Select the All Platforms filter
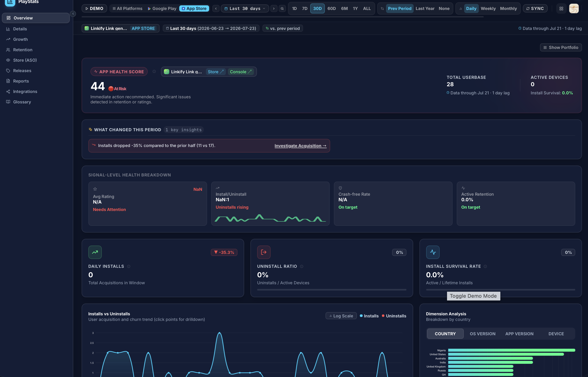Screen dimensions: 588x377 tap(127, 8)
